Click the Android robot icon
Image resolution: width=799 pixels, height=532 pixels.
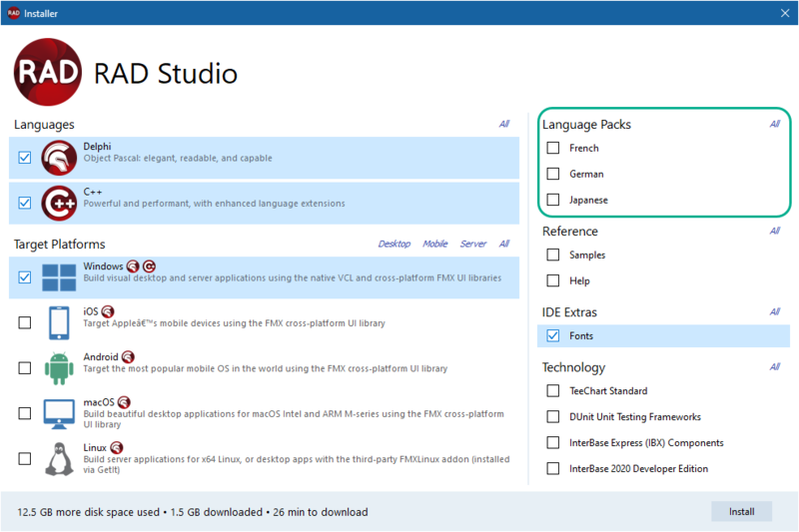click(59, 368)
